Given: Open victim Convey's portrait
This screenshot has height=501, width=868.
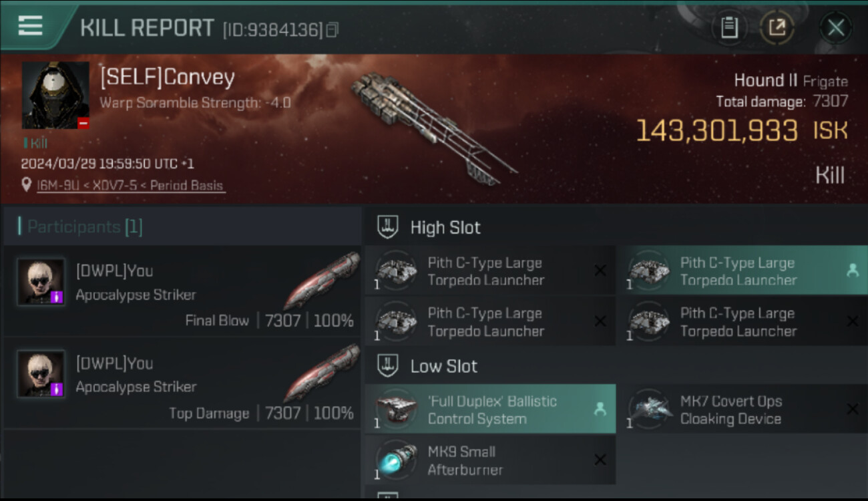Looking at the screenshot, I should 55,96.
